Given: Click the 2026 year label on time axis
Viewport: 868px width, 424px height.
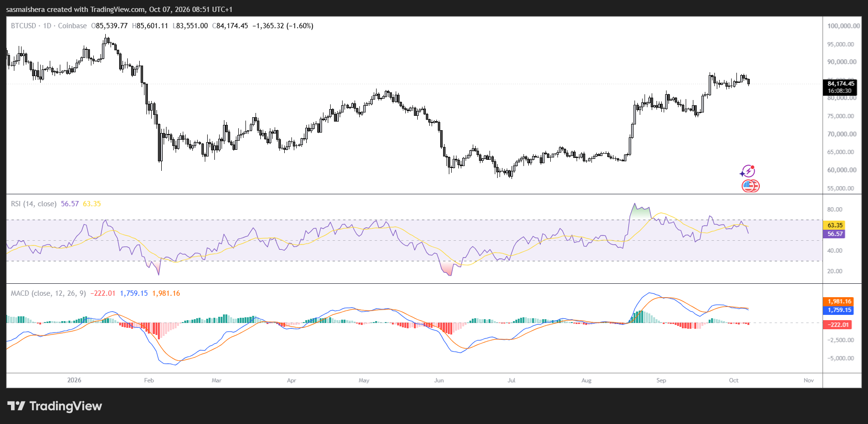Looking at the screenshot, I should 74,380.
